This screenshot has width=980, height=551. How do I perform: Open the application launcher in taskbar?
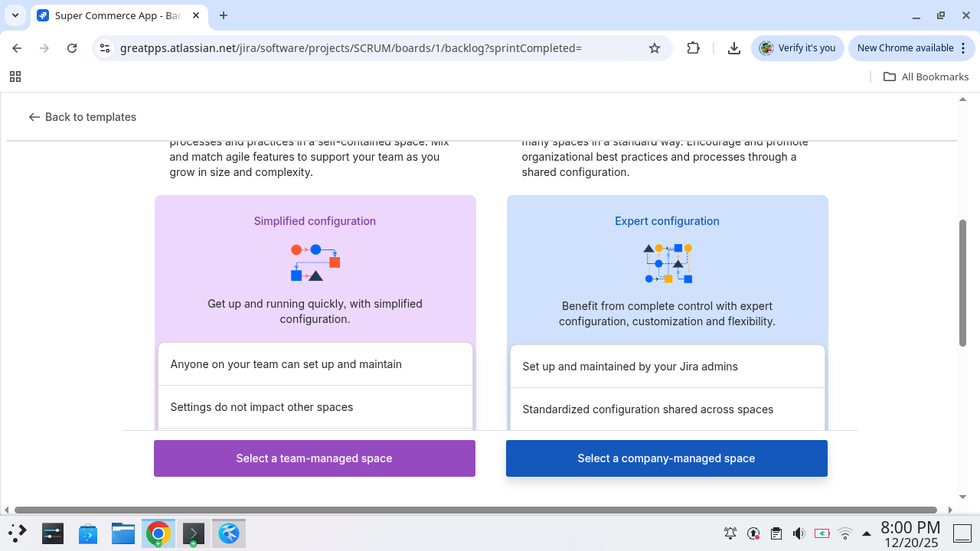pos(18,533)
